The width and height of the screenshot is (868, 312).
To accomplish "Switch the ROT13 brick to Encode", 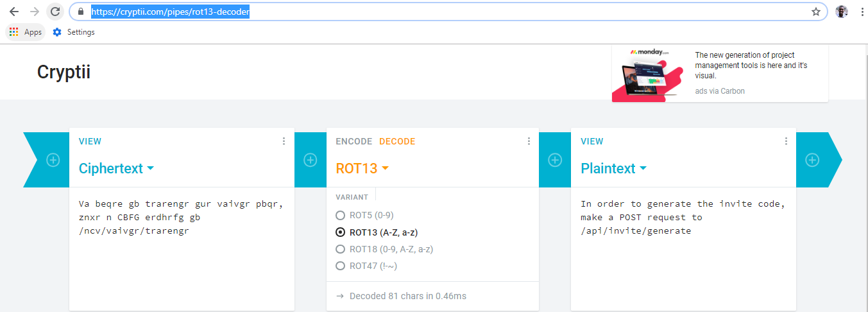I will [x=354, y=141].
